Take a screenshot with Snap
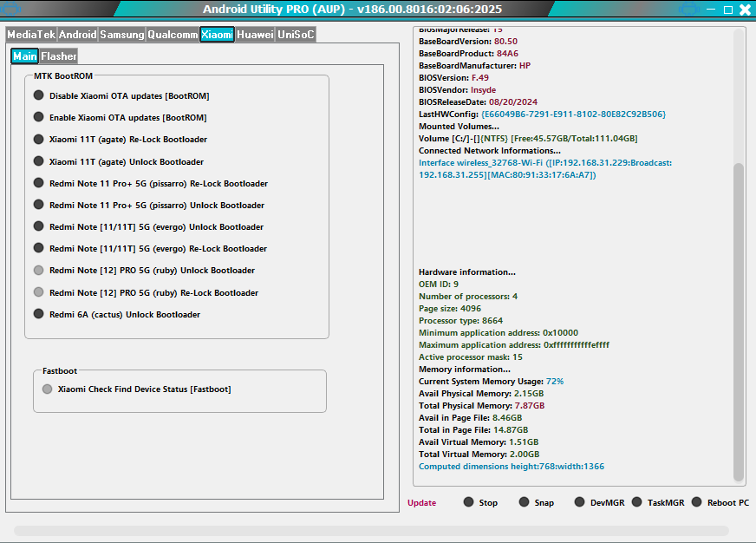The height and width of the screenshot is (543, 756). [x=536, y=502]
